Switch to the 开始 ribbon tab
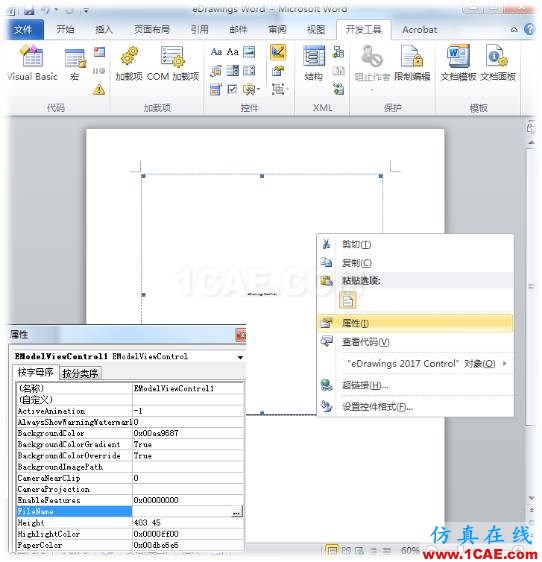 pos(66,29)
